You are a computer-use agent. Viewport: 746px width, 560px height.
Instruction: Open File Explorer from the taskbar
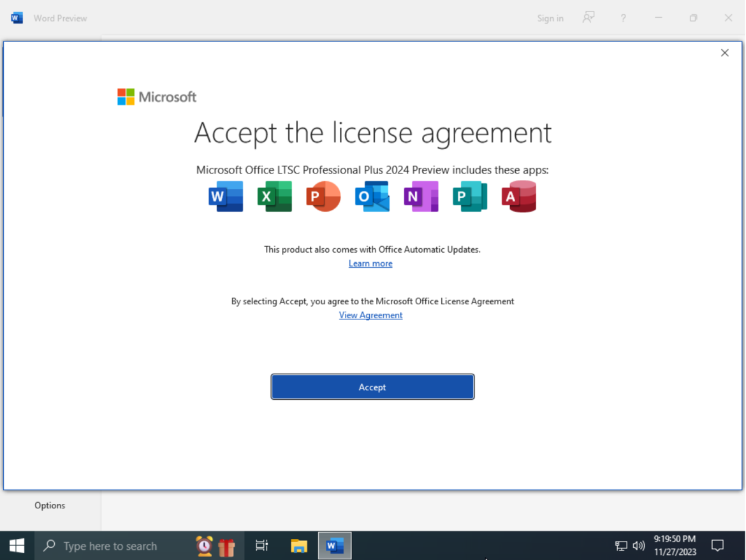point(299,546)
